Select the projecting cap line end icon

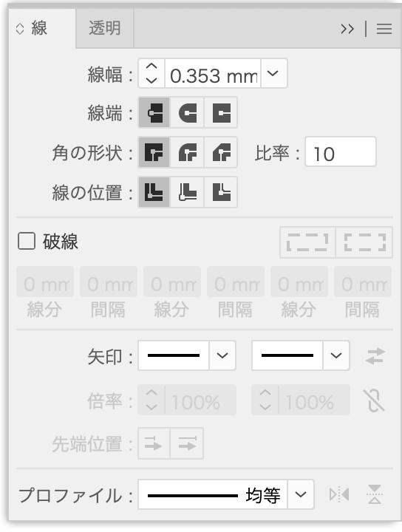(x=221, y=112)
